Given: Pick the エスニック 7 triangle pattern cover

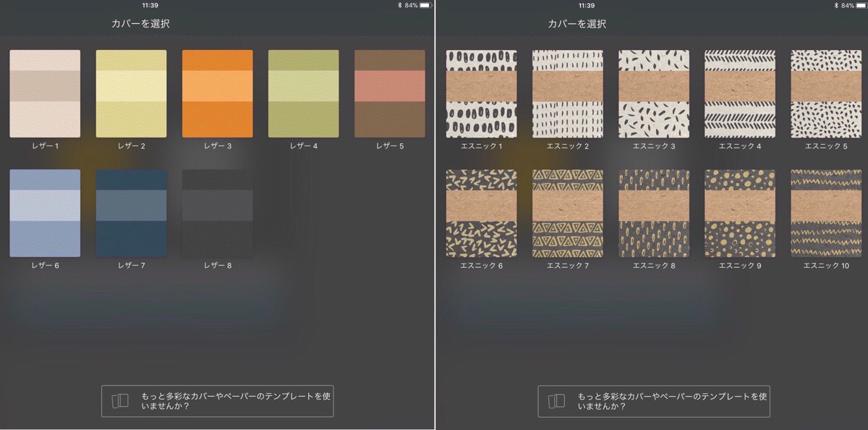Looking at the screenshot, I should [568, 214].
